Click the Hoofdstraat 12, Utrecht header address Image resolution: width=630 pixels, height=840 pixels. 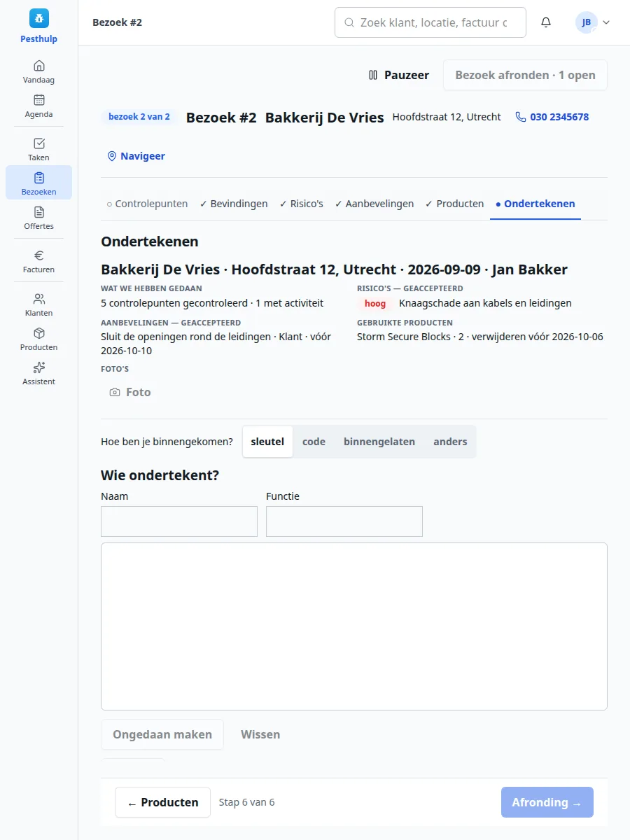coord(447,117)
